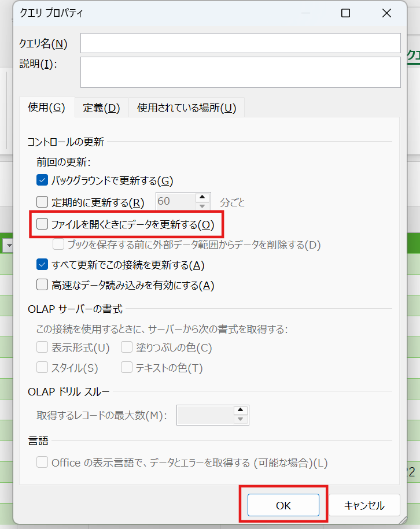This screenshot has width=420, height=529.
Task: Uncheck すべて更新でこの接続を更新する checkbox
Action: tap(42, 265)
